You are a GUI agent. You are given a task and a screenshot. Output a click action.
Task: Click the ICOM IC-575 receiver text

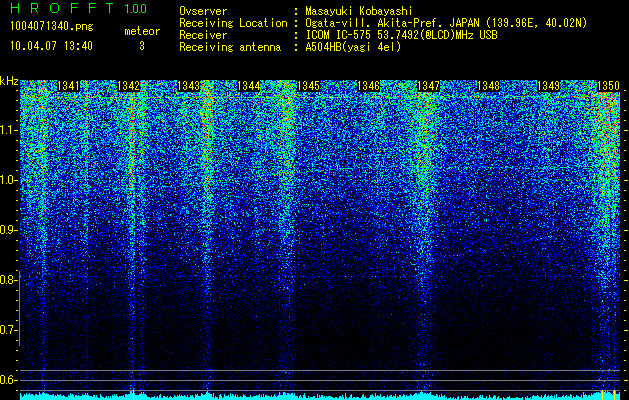click(x=401, y=35)
